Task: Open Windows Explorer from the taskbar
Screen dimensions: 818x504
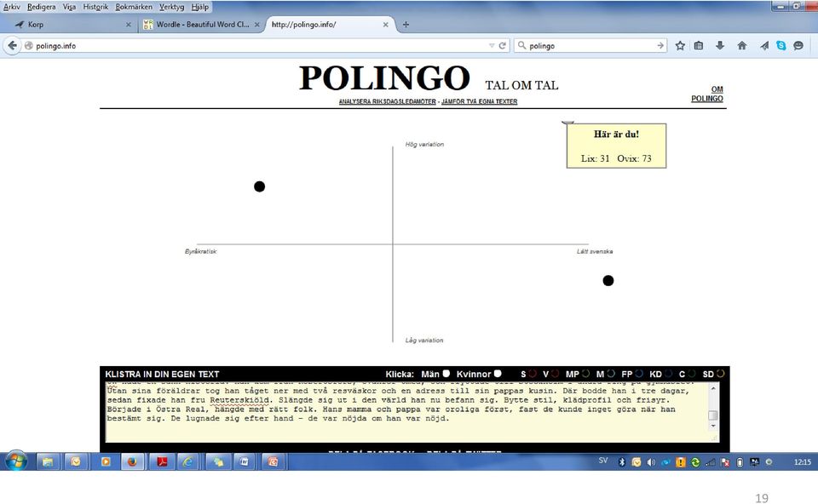Action: tap(48, 461)
